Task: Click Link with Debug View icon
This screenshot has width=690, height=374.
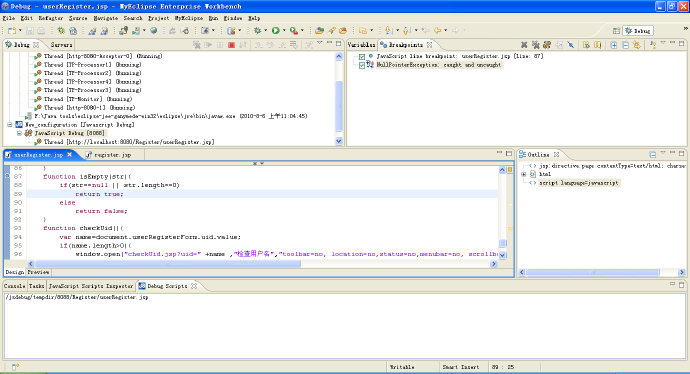Action: 636,45
